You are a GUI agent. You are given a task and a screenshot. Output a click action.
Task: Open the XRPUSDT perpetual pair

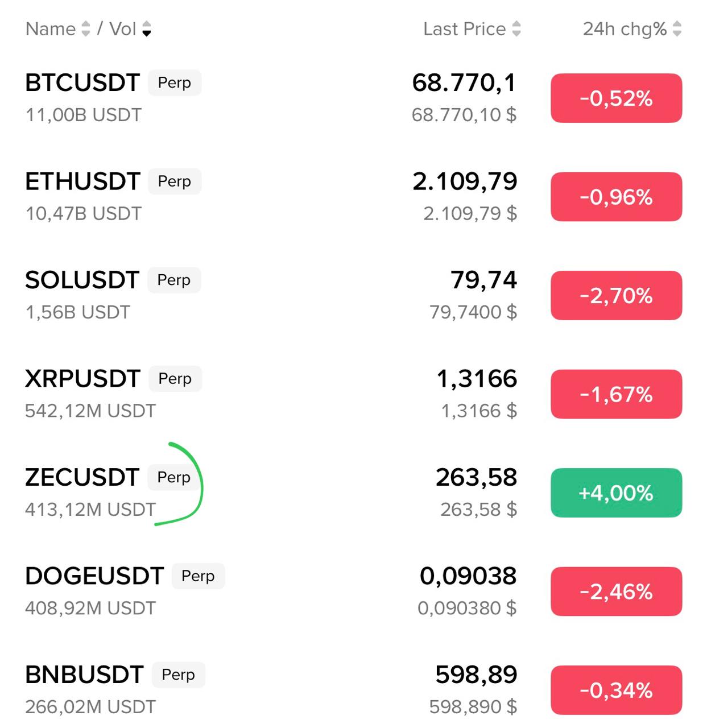click(82, 379)
